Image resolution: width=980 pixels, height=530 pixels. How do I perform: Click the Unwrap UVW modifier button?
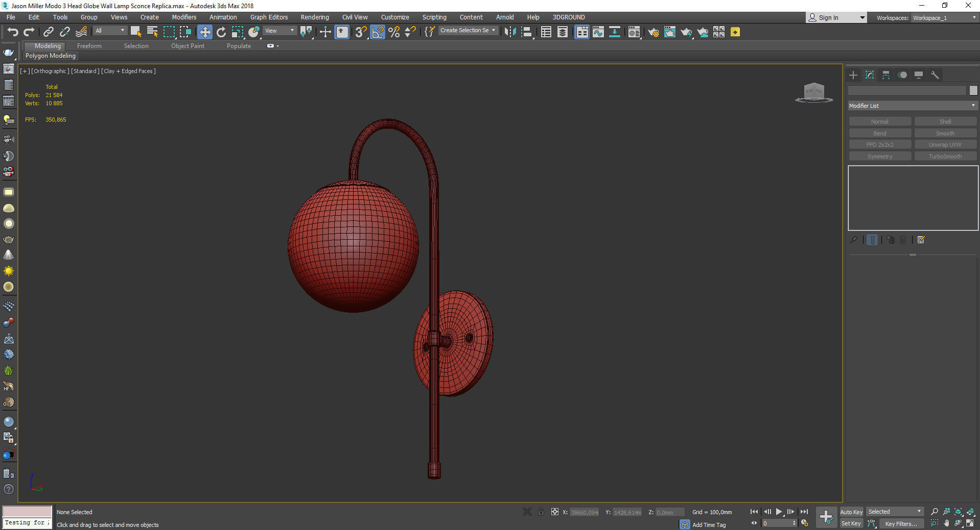[945, 145]
